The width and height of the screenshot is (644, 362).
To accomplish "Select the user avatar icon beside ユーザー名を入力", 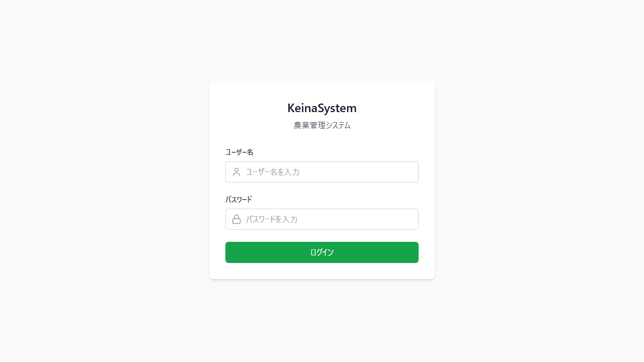I will pos(236,172).
